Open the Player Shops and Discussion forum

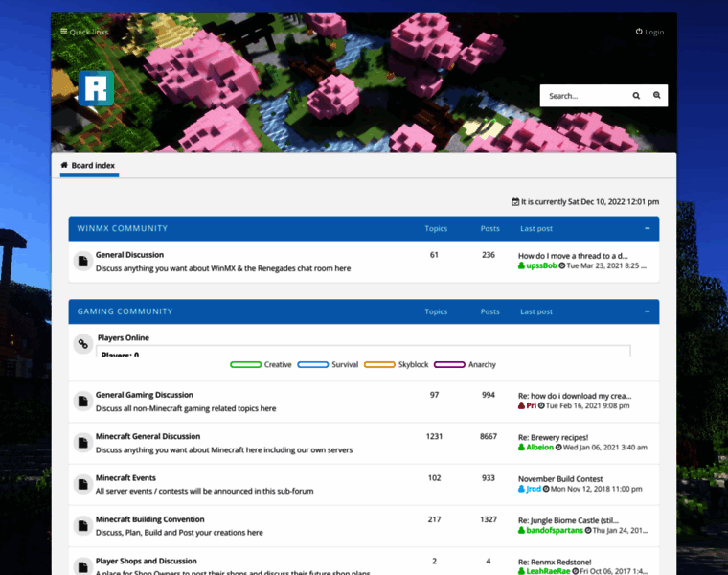pyautogui.click(x=146, y=561)
